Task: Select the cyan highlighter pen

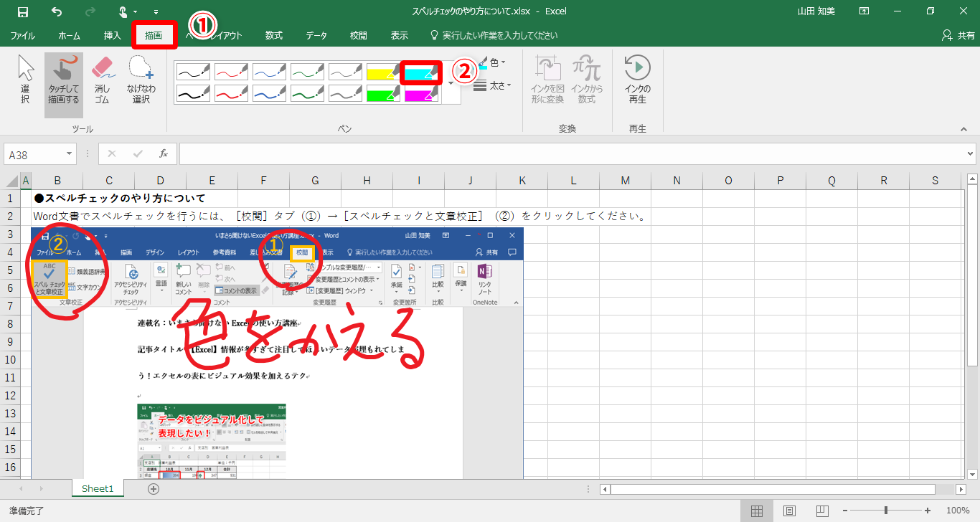Action: [422, 71]
